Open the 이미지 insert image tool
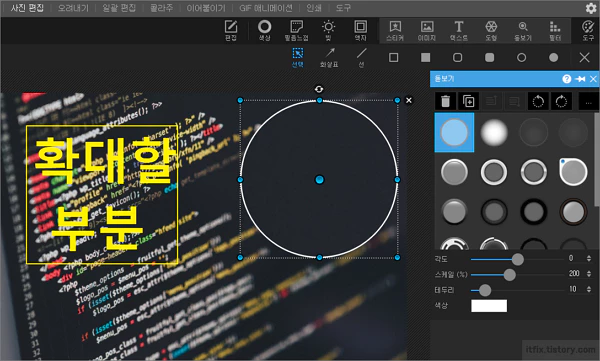 coord(427,30)
